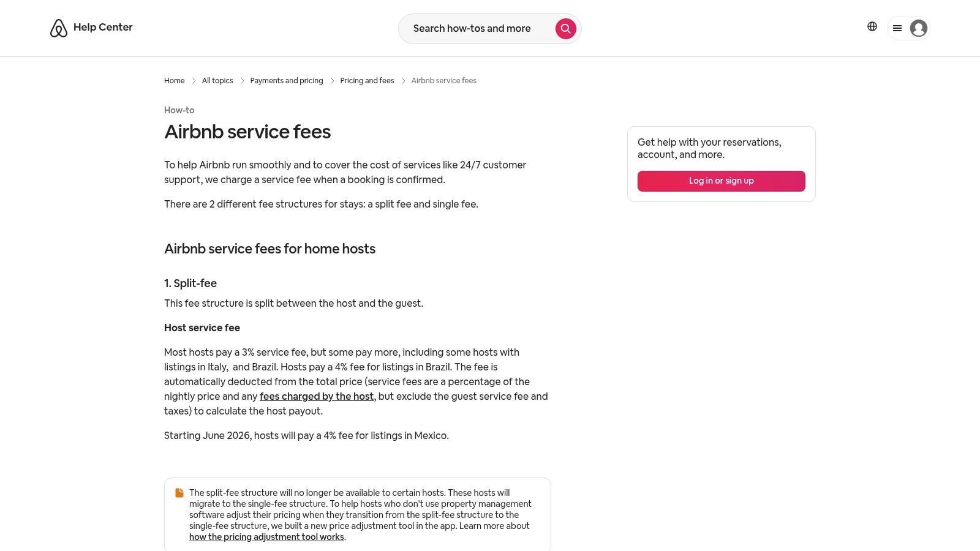980x551 pixels.
Task: Click the Airbnb logo icon
Action: pos(58,27)
